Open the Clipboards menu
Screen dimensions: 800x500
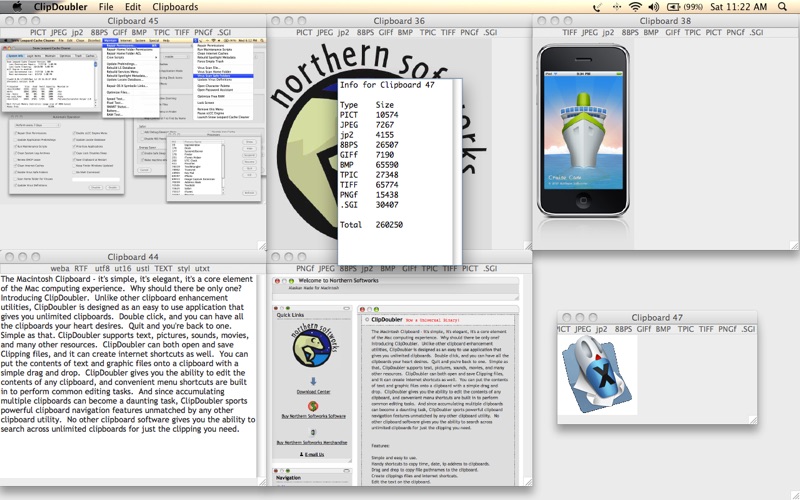coord(175,7)
